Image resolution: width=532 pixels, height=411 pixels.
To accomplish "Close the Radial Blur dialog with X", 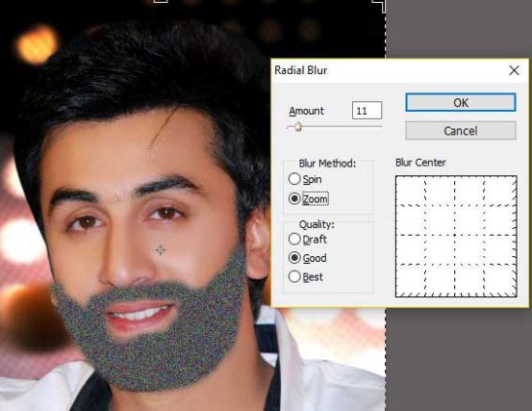I will [514, 70].
